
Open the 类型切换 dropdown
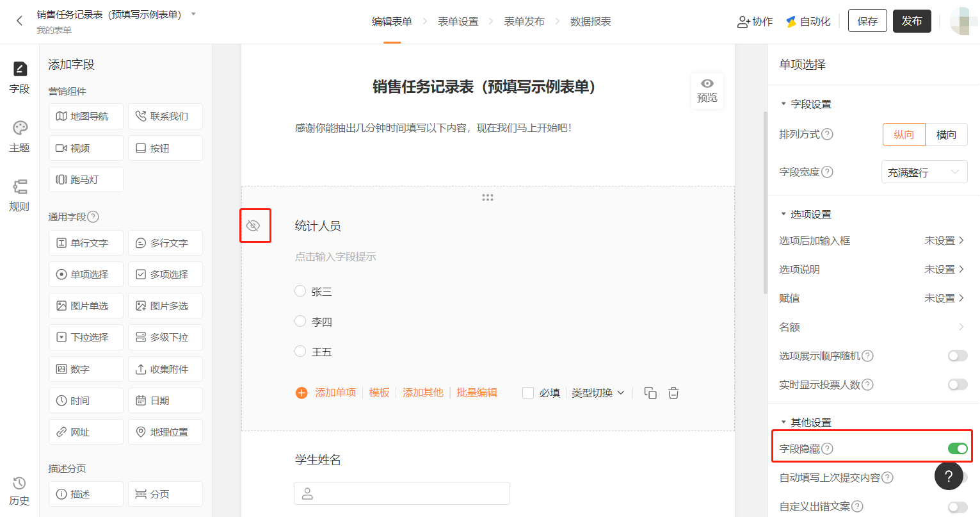pyautogui.click(x=598, y=393)
